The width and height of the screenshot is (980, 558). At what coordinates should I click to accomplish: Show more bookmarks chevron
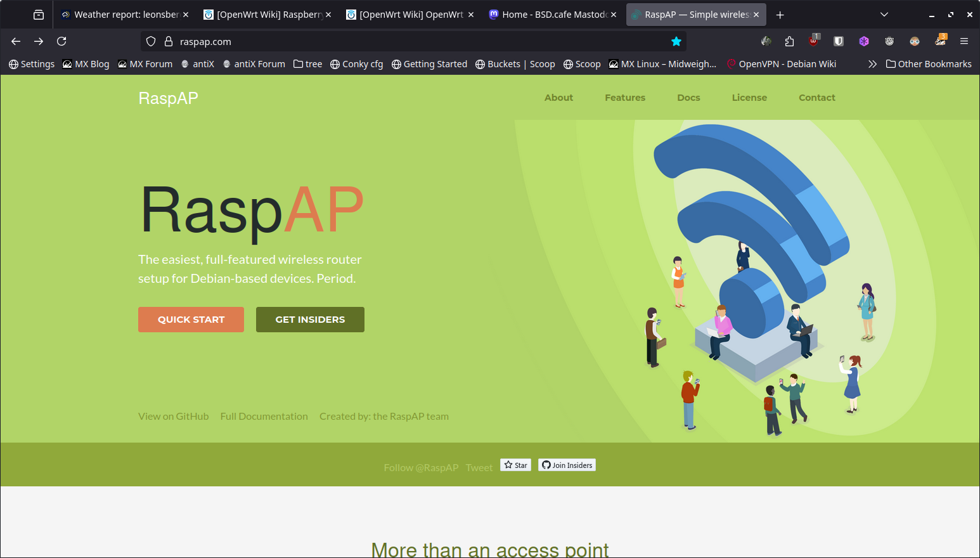coord(872,64)
